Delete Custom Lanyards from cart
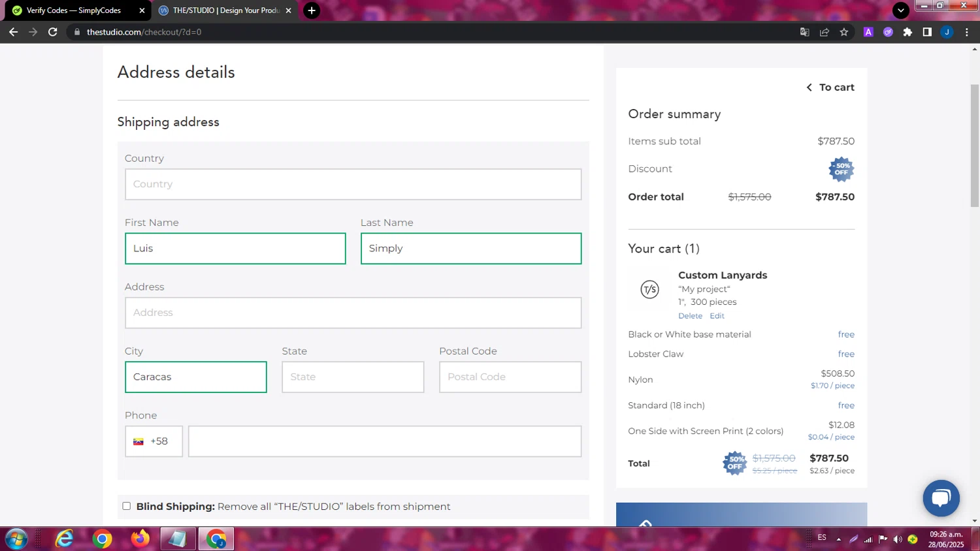Screen dimensions: 980x551 [690, 316]
